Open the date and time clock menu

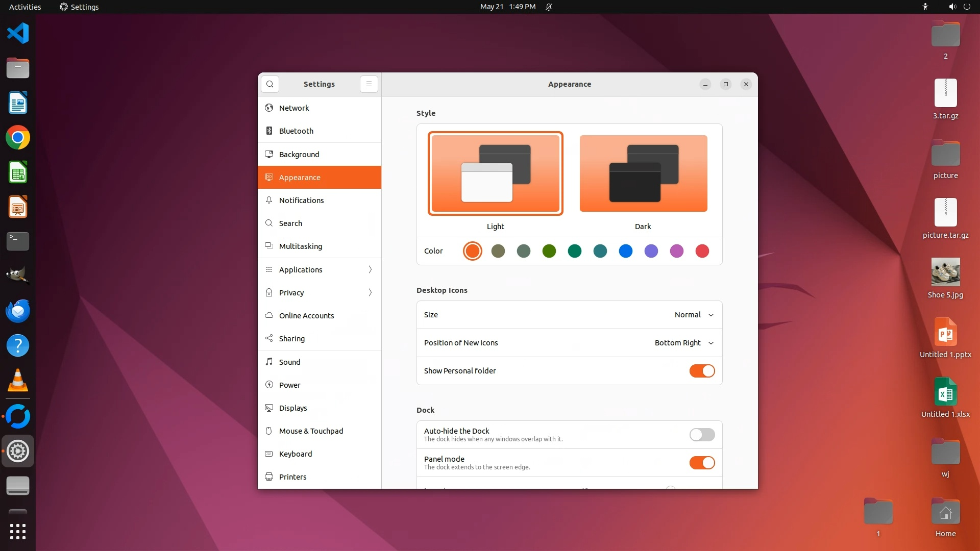[507, 7]
